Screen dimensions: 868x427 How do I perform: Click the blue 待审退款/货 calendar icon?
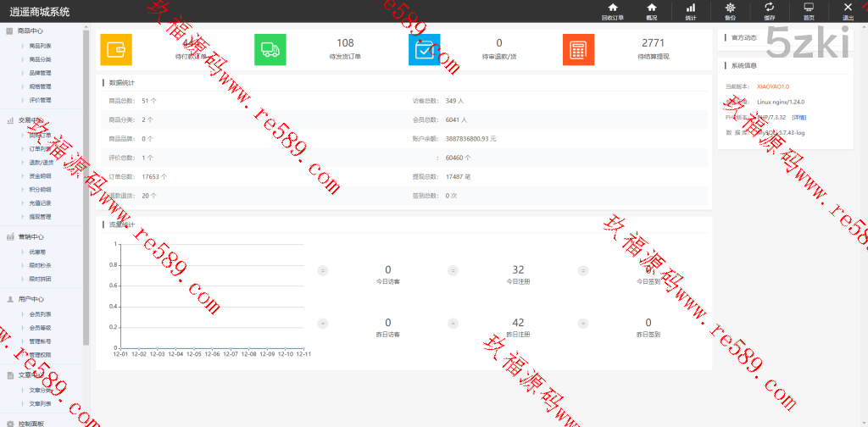pyautogui.click(x=424, y=50)
